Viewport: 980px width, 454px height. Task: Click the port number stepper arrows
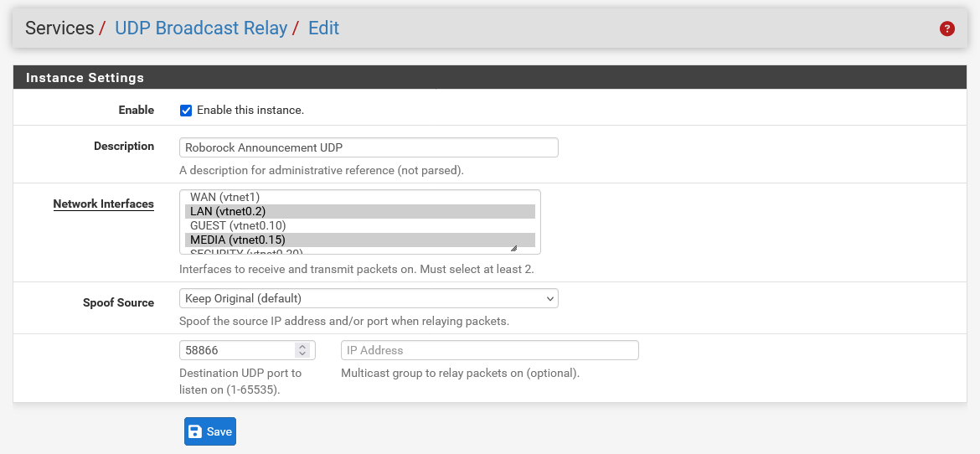[302, 350]
